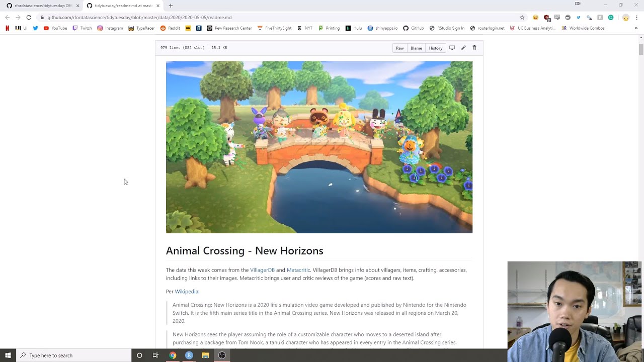Image resolution: width=644 pixels, height=362 pixels.
Task: Open OBS Studio from the taskbar
Action: tap(222, 355)
